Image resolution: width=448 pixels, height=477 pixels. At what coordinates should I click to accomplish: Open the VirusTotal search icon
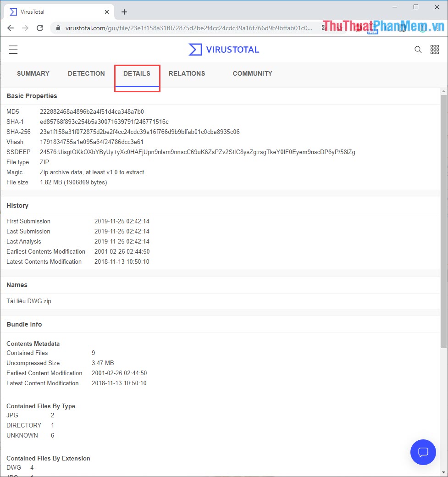click(x=418, y=50)
